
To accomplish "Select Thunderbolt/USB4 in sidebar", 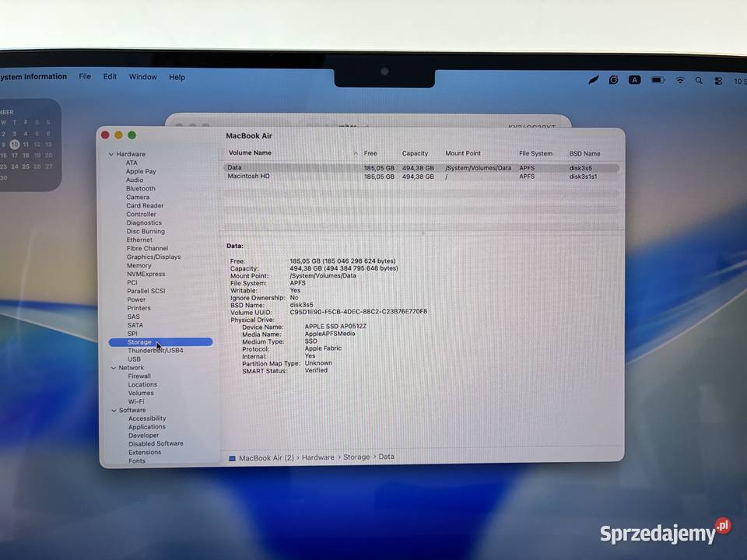I will [x=156, y=351].
